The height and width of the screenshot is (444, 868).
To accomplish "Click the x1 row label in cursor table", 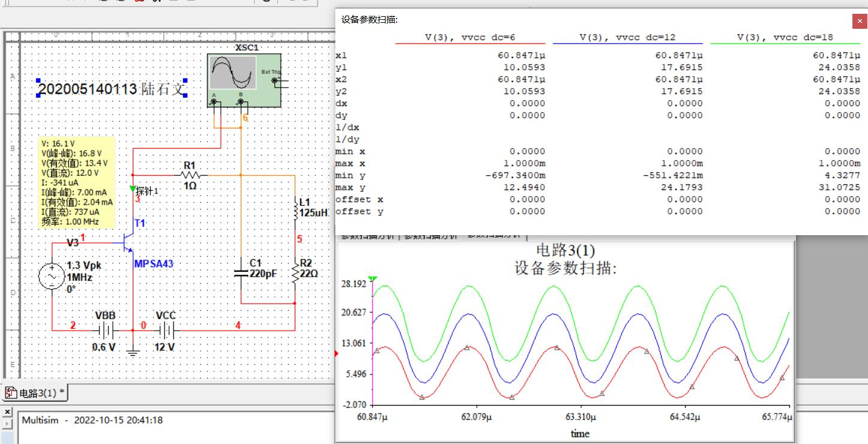I will click(x=340, y=55).
